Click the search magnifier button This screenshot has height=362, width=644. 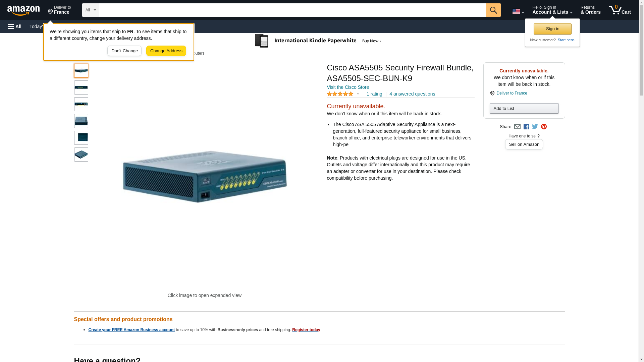(493, 10)
